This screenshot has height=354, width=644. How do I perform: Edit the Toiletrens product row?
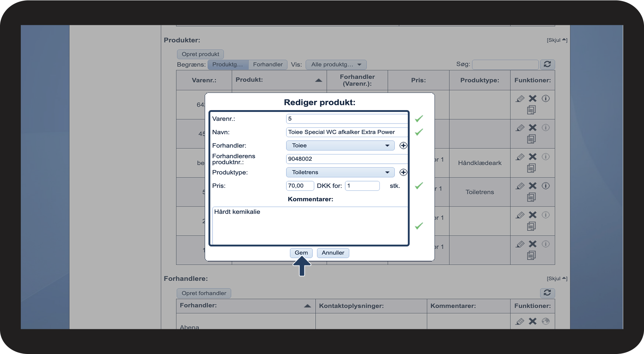click(x=520, y=186)
